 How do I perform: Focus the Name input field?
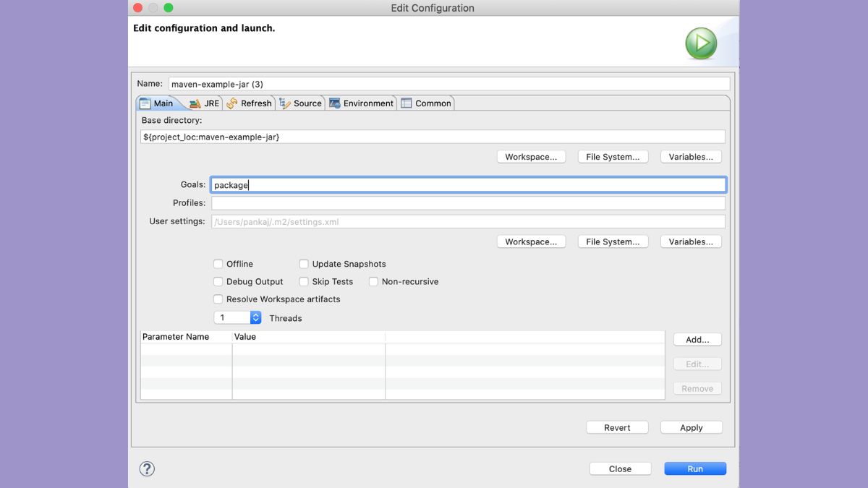tap(449, 84)
